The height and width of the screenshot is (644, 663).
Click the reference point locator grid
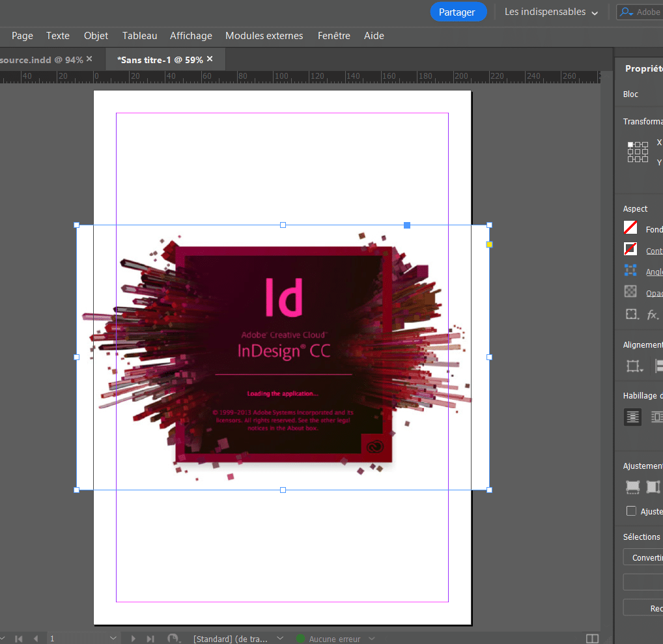[x=638, y=152]
